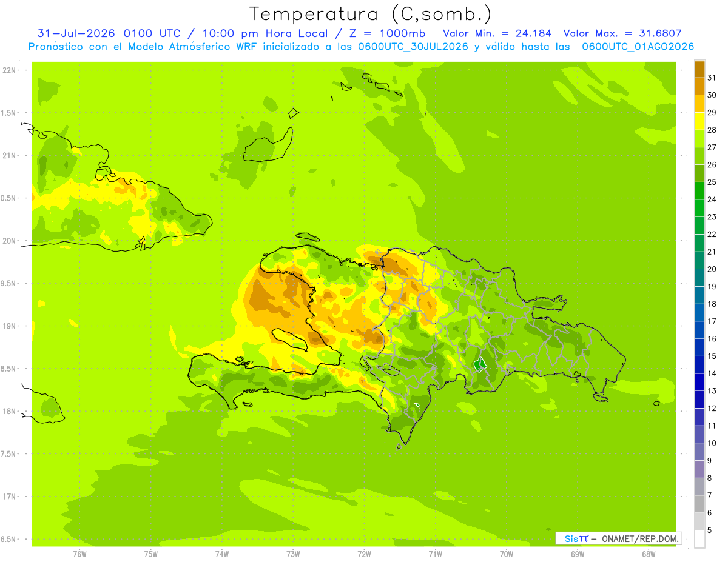Click the colorbar label '15'

tap(712, 356)
